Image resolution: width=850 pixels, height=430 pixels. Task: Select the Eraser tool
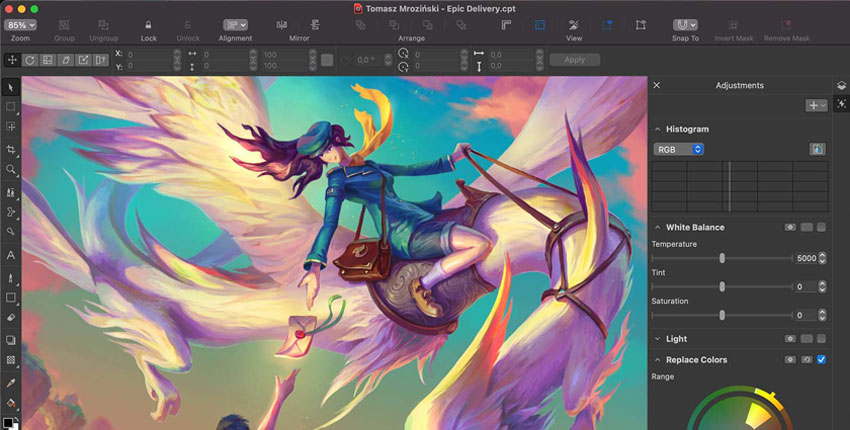tap(11, 318)
